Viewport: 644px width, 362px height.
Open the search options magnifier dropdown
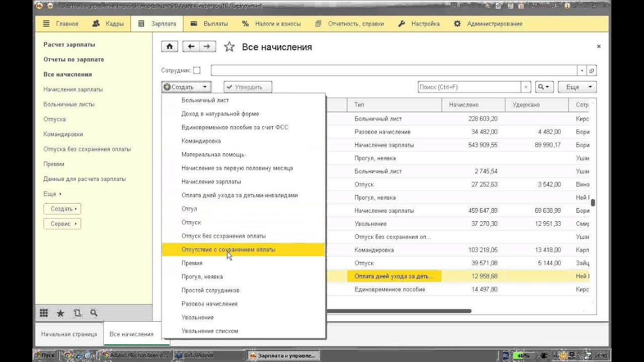544,87
